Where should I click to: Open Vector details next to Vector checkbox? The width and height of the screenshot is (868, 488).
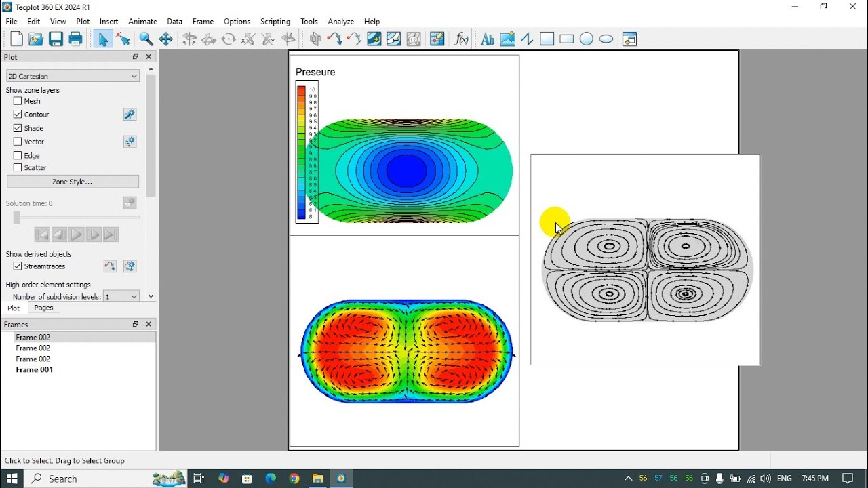click(x=130, y=142)
